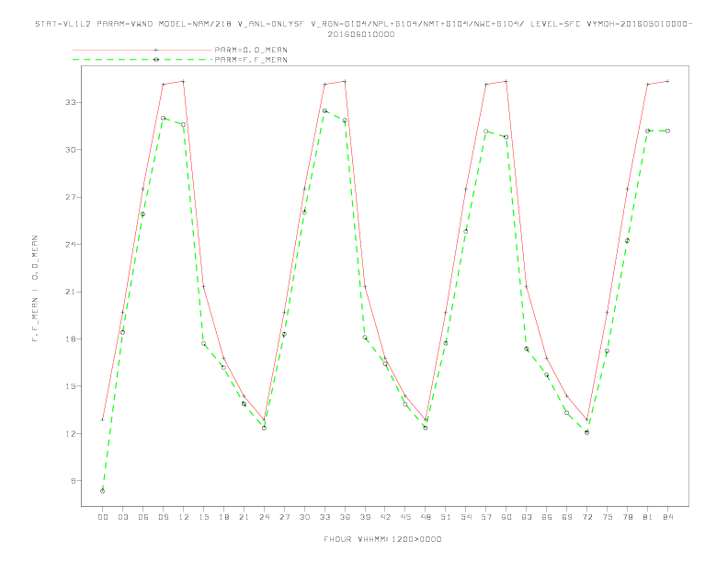Click the y-axis tick label 24

(x=71, y=245)
